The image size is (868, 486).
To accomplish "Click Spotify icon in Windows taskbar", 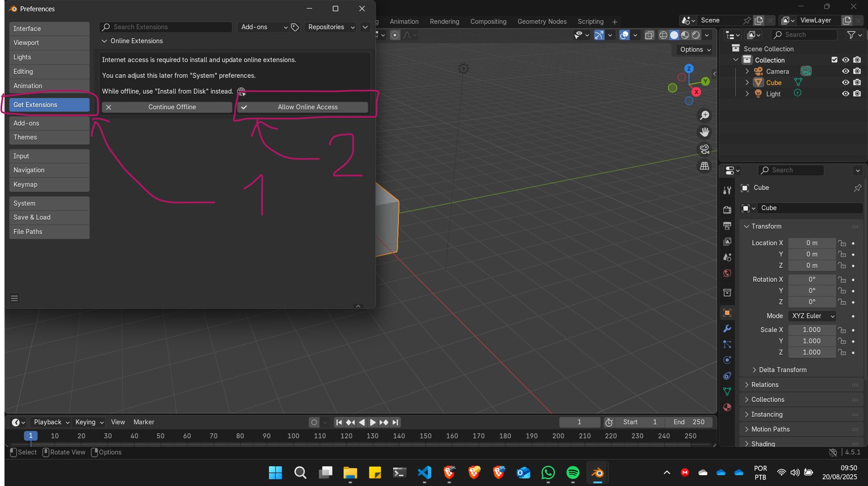I will pyautogui.click(x=573, y=472).
